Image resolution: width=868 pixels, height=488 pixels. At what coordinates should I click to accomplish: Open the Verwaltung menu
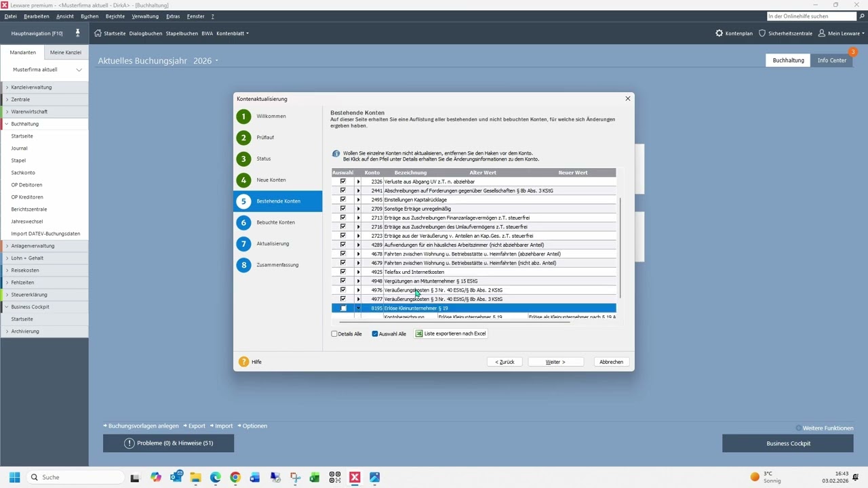coord(145,16)
